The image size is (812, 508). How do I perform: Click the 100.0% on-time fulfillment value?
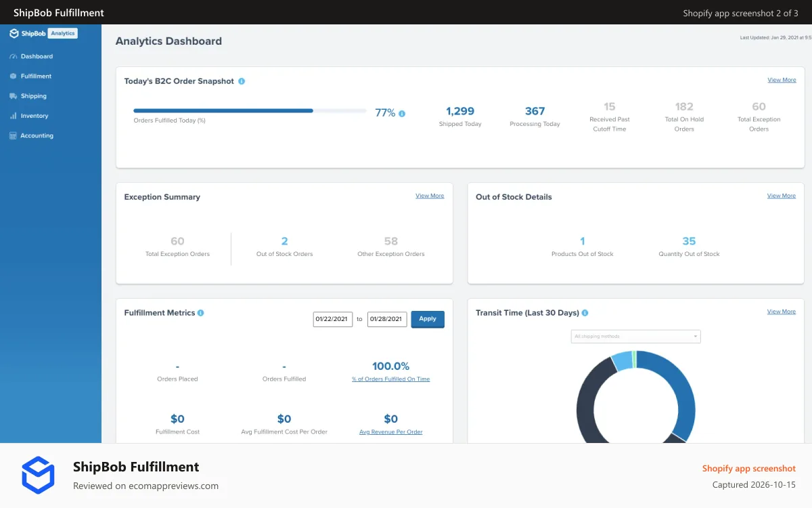tap(390, 366)
